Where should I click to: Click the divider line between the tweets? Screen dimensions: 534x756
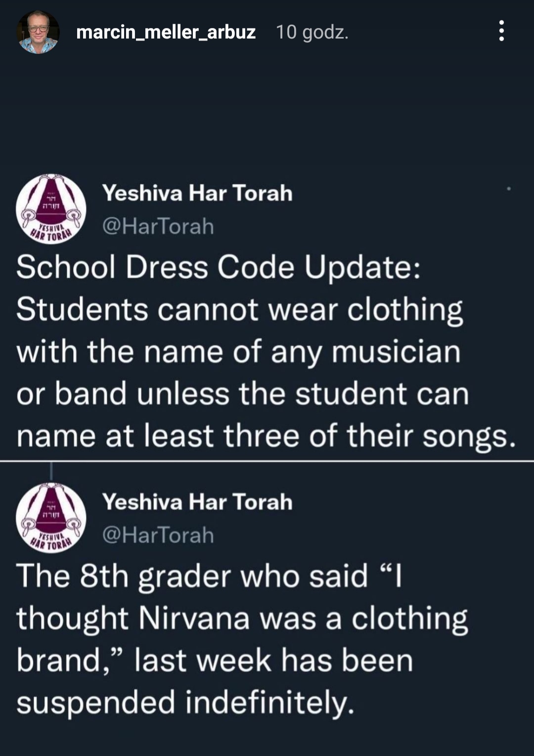[x=267, y=461]
